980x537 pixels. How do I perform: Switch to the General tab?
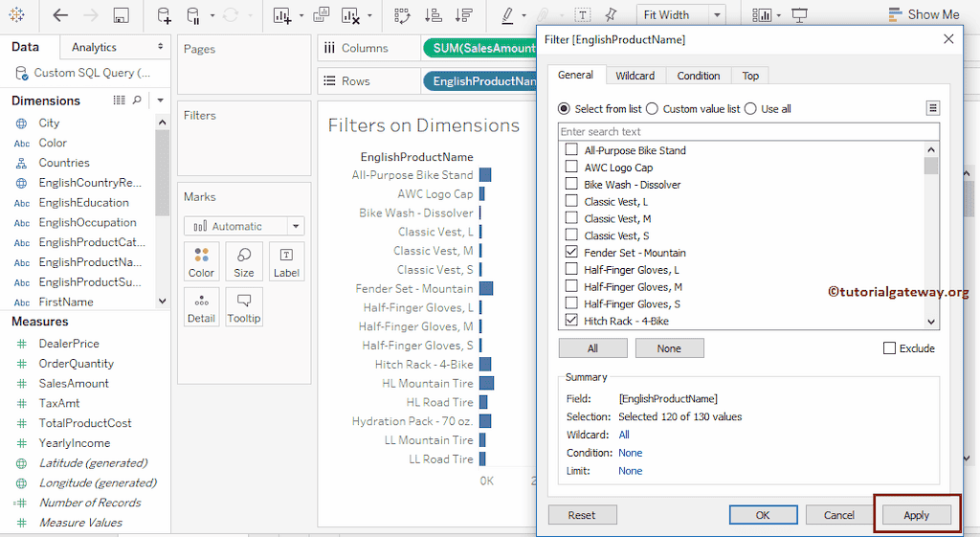[575, 75]
